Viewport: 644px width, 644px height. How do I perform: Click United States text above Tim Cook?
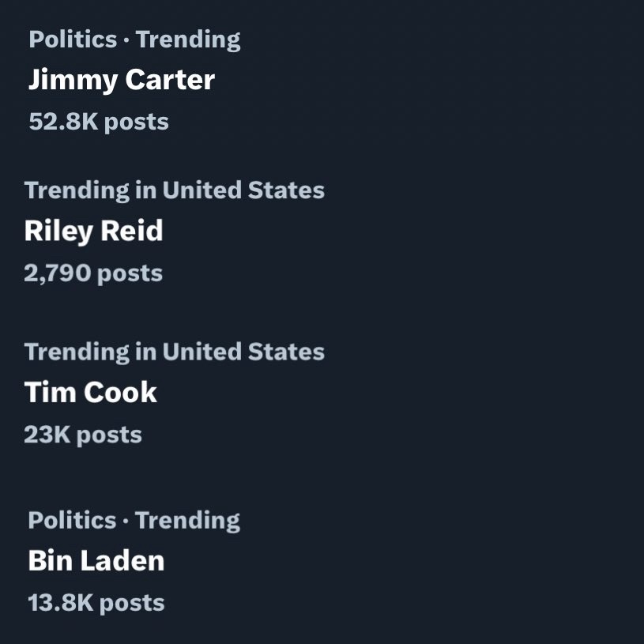[243, 352]
